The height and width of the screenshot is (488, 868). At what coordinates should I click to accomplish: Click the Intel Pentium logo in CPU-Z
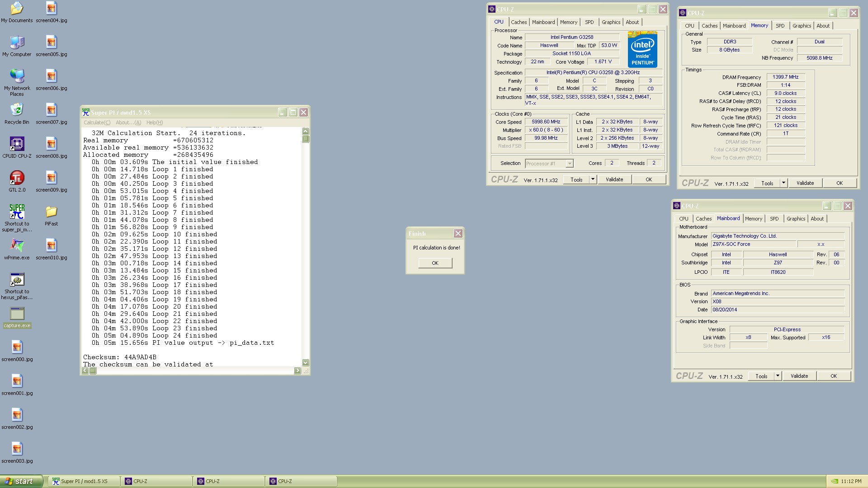642,50
